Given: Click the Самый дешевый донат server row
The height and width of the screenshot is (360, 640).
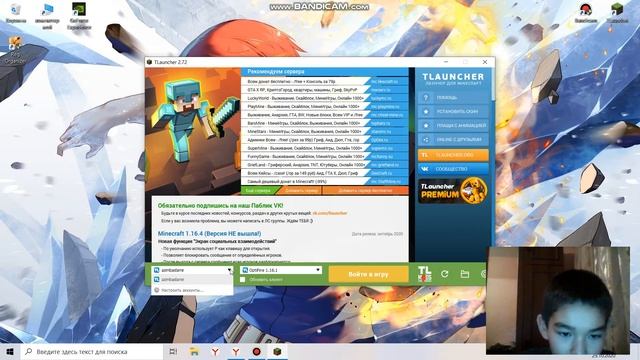Looking at the screenshot, I should 324,181.
